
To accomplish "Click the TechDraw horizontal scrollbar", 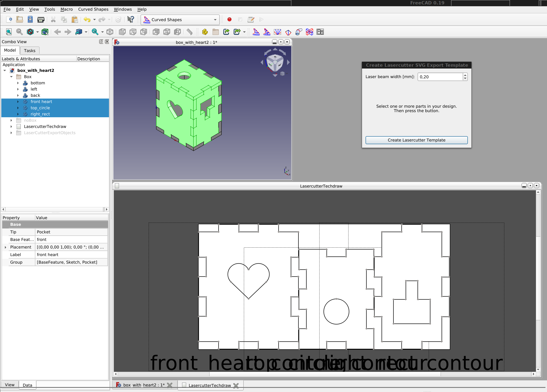I will (x=325, y=374).
